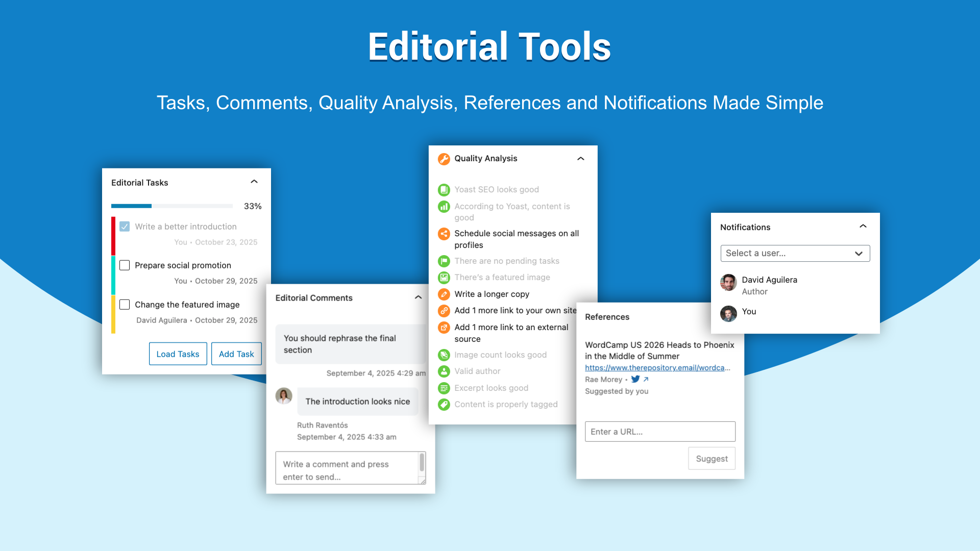Click the tasks progress bar
The height and width of the screenshot is (551, 980).
172,206
